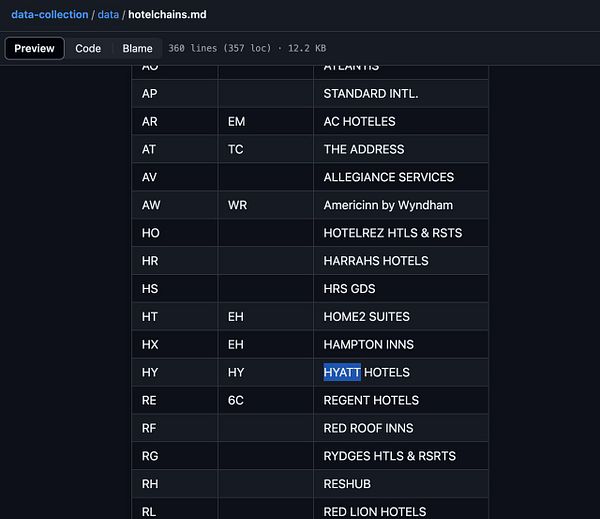The width and height of the screenshot is (600, 519).
Task: Click the STANDARD INTL. cell
Action: (401, 93)
